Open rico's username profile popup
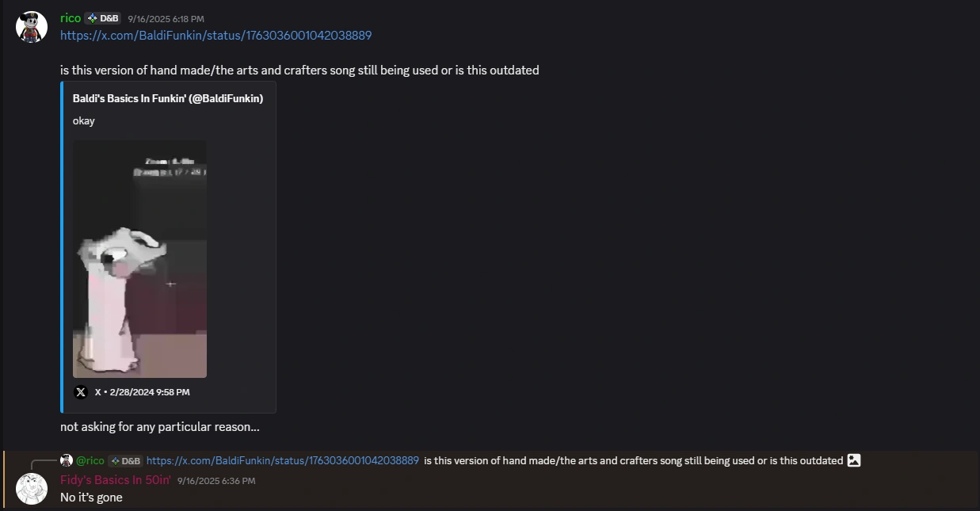Viewport: 980px width, 511px height. coord(71,18)
